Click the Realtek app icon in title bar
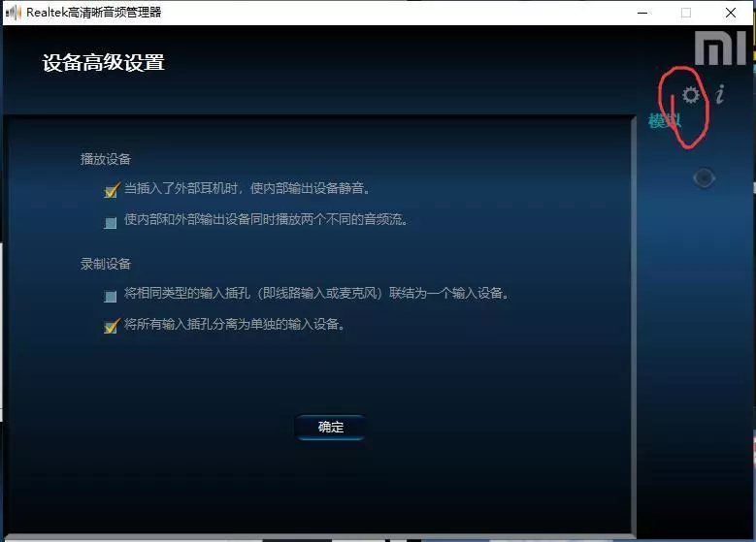756x542 pixels. click(x=14, y=13)
